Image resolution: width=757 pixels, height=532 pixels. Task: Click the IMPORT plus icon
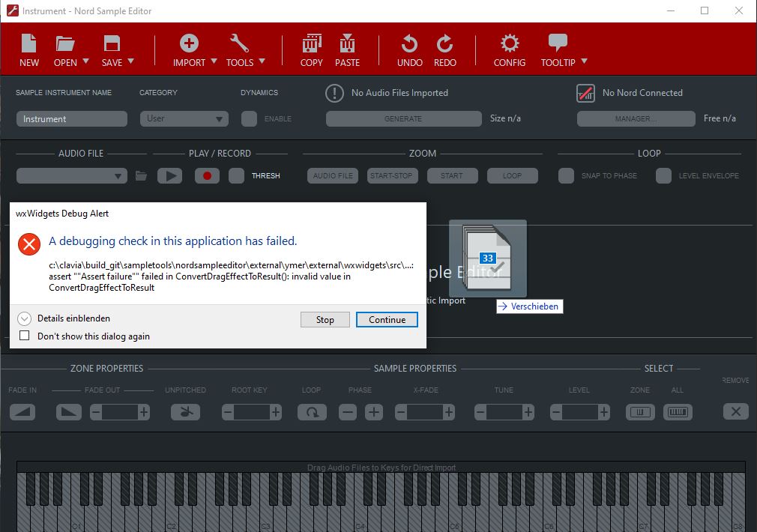tap(189, 43)
